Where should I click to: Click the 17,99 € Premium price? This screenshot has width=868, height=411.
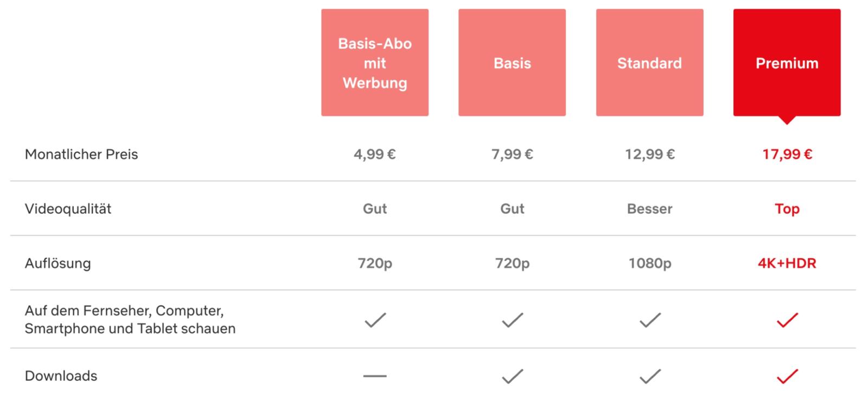tap(787, 155)
